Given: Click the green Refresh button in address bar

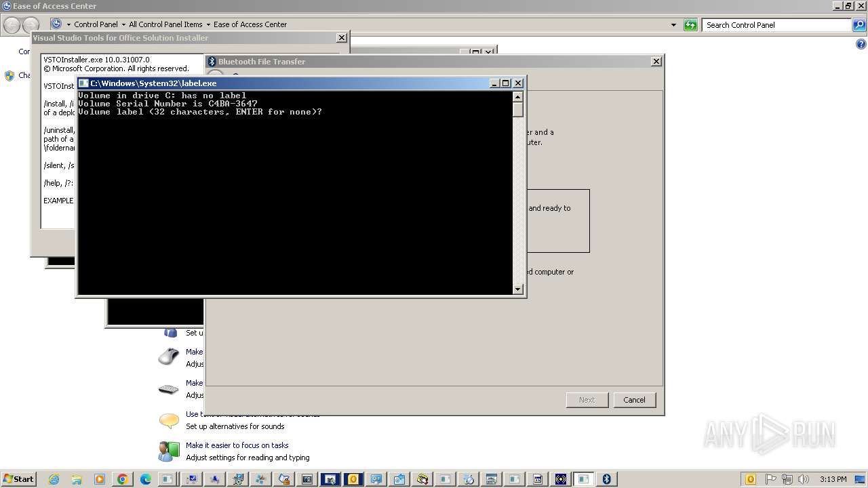Looking at the screenshot, I should pyautogui.click(x=690, y=25).
